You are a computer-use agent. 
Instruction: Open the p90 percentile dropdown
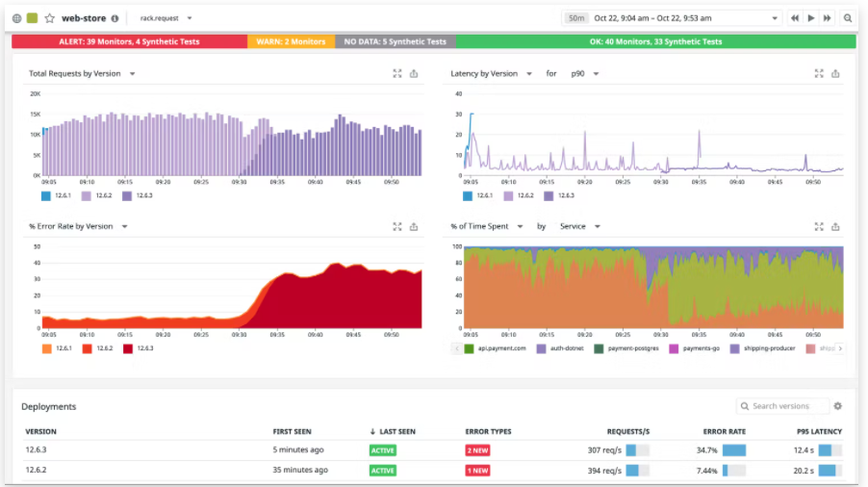pos(583,74)
